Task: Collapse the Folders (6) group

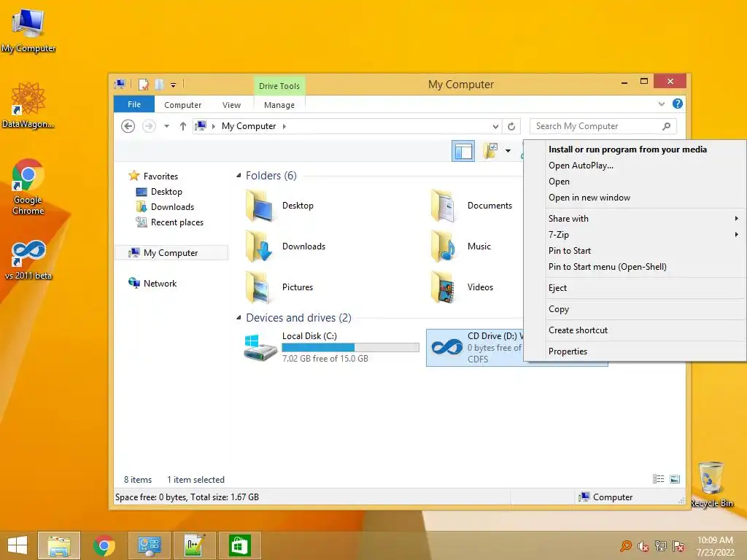Action: tap(239, 175)
